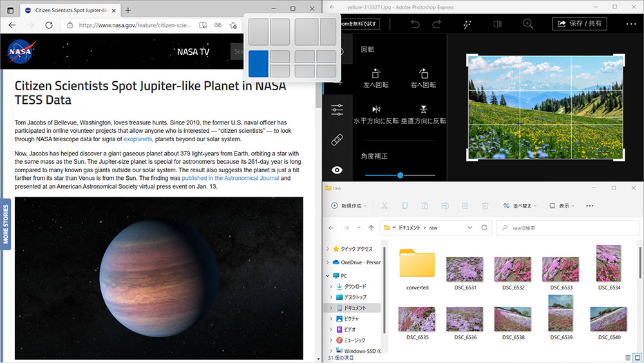Expand the クイック アクセス tree node

click(x=328, y=249)
